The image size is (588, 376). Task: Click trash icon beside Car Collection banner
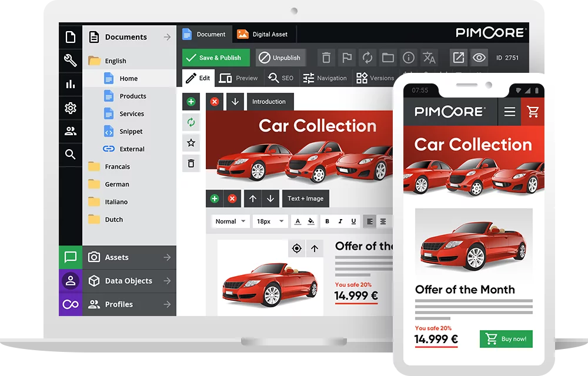[191, 163]
